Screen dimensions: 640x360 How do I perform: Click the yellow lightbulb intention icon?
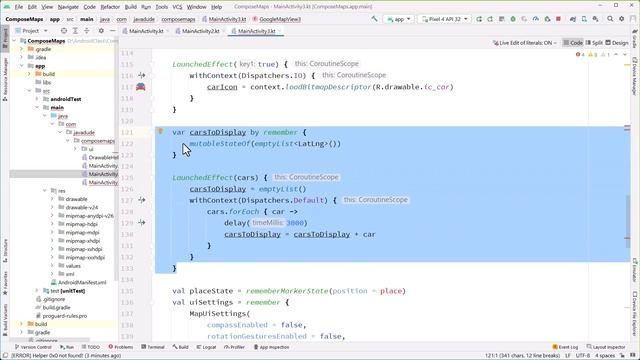coord(160,131)
